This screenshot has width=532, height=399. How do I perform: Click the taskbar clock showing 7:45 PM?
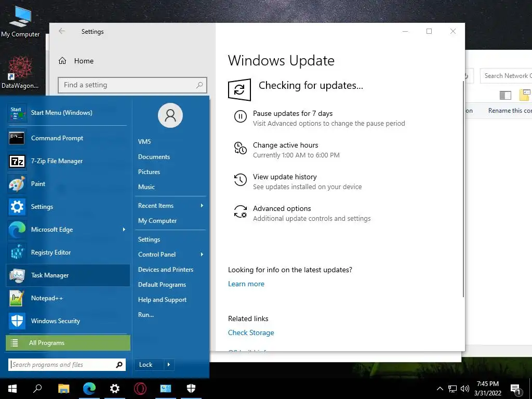pos(487,389)
